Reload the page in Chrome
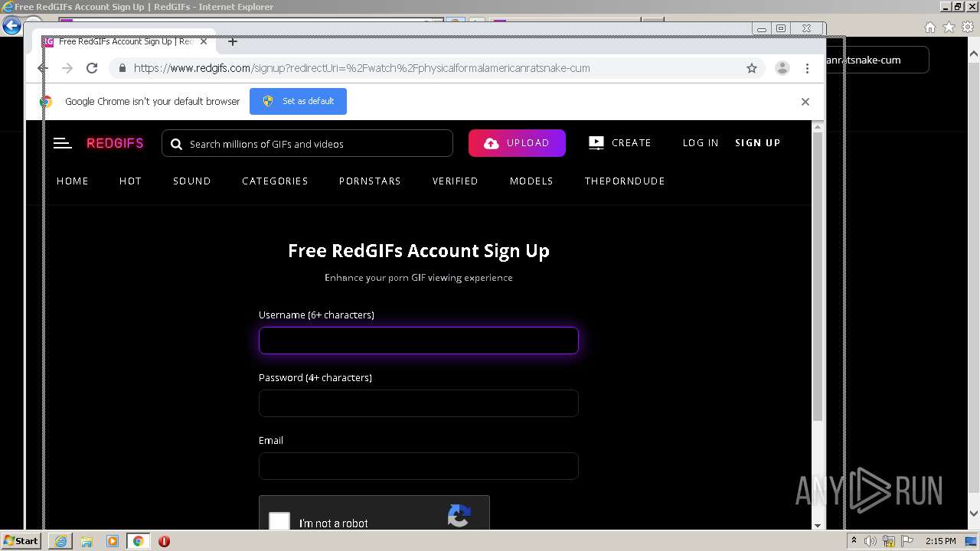 point(92,68)
